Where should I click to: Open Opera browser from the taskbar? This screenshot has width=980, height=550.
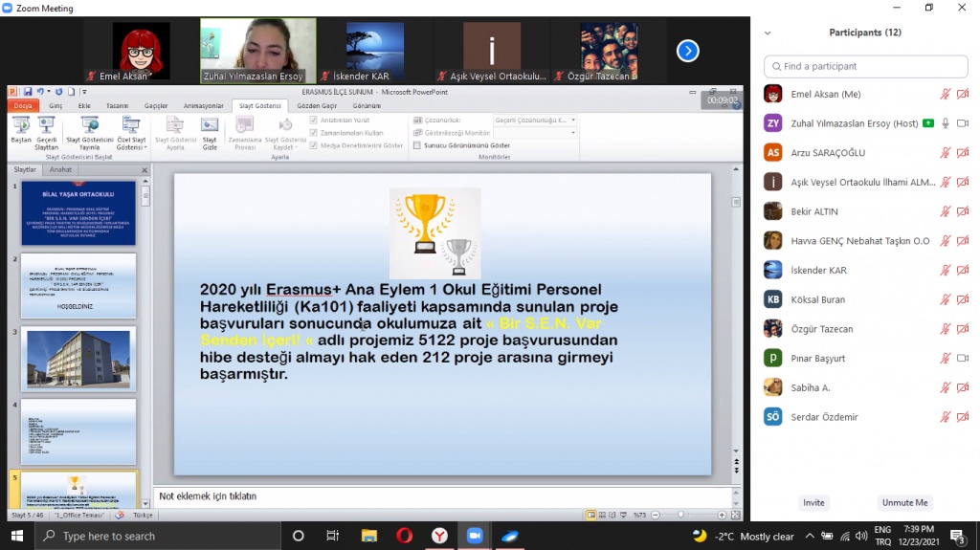click(404, 536)
